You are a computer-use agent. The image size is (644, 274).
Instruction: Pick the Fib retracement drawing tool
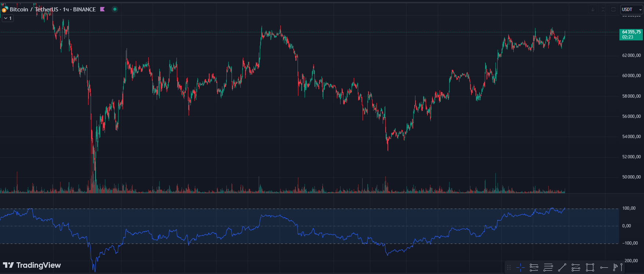534,267
